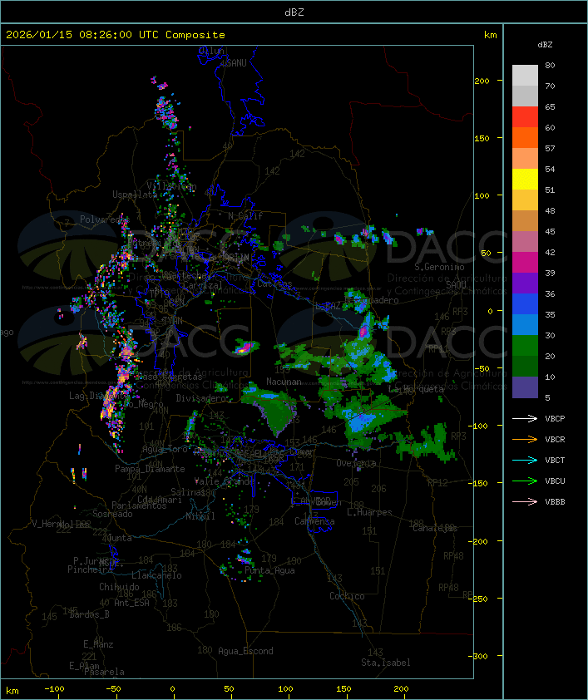Image resolution: width=588 pixels, height=700 pixels.
Task: Click the S.Geronimo map label
Action: tap(439, 267)
